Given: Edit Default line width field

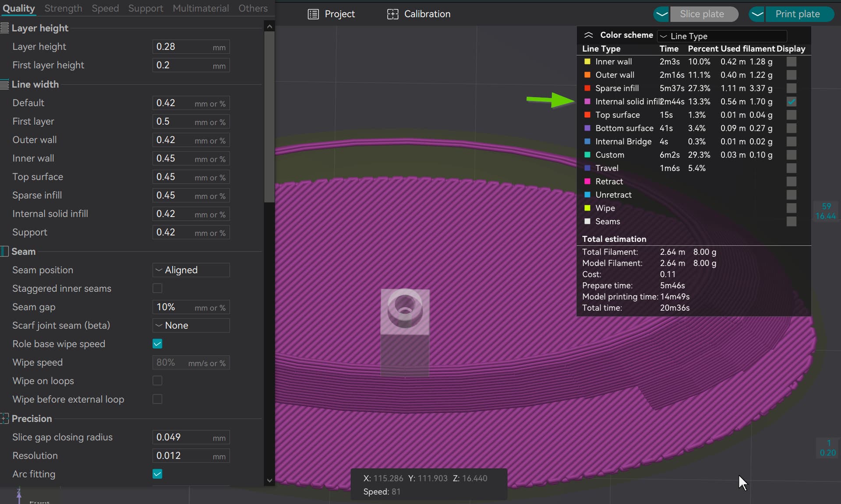Looking at the screenshot, I should pyautogui.click(x=191, y=103).
